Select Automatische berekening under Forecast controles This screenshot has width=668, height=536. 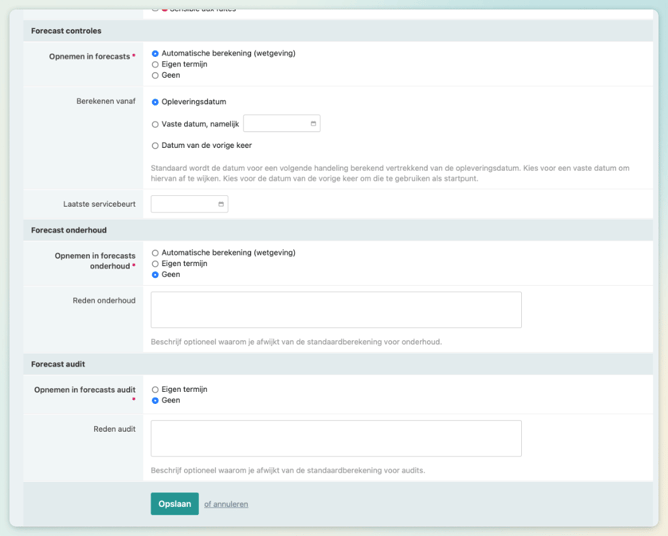click(x=155, y=53)
